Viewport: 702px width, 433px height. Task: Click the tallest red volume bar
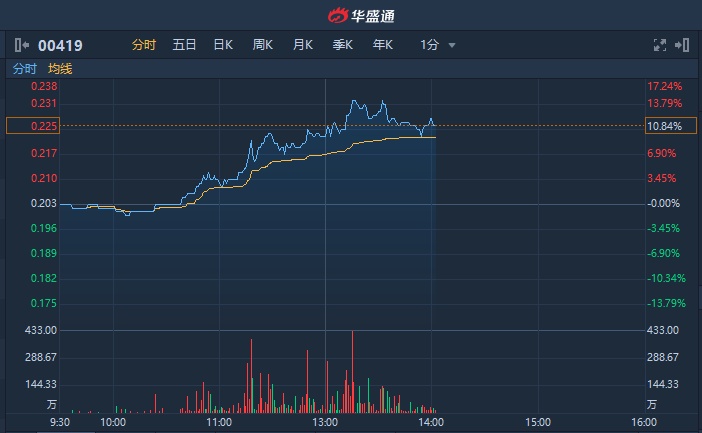[353, 370]
